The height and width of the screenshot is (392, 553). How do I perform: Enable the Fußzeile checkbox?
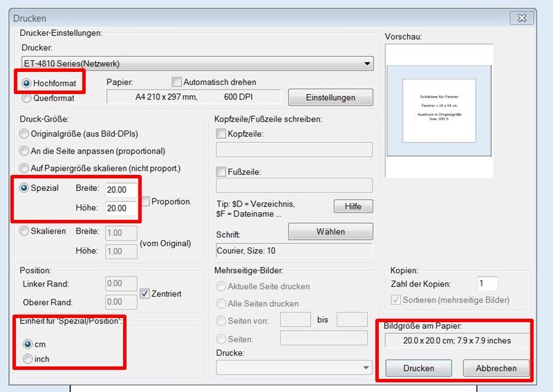pos(221,171)
